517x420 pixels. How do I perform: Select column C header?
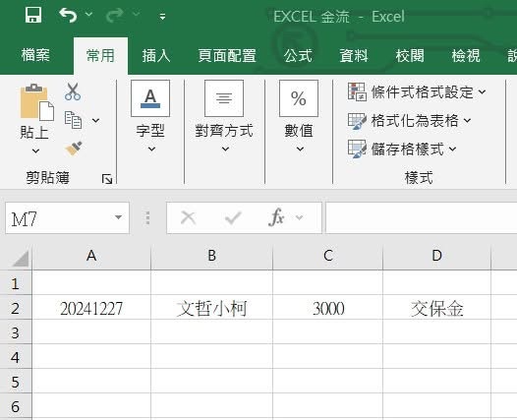[x=327, y=256]
